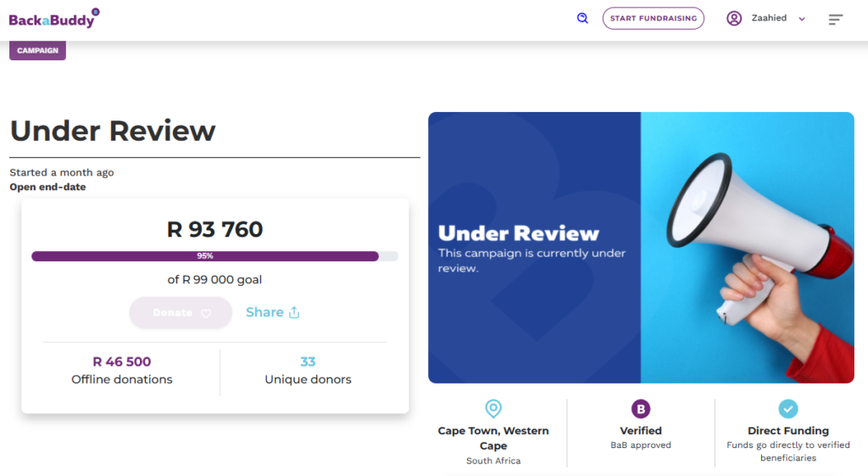
Task: Click the Start Fundraising button
Action: coord(653,18)
